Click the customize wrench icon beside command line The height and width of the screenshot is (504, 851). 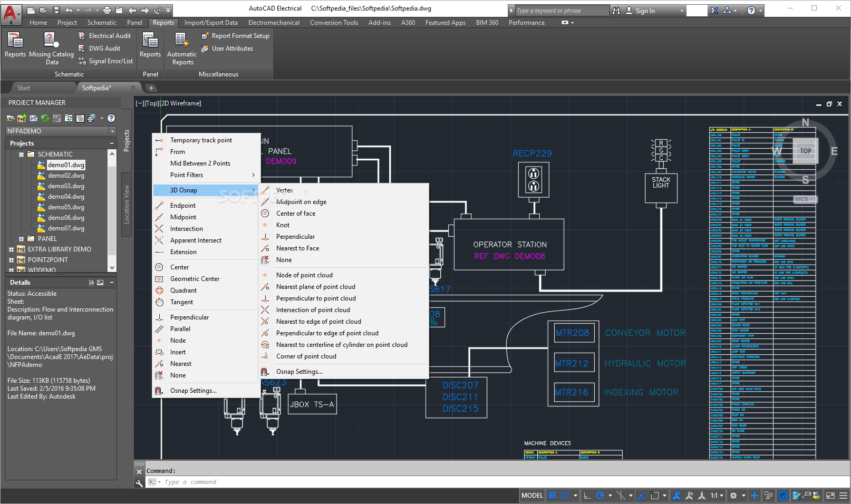click(x=139, y=482)
